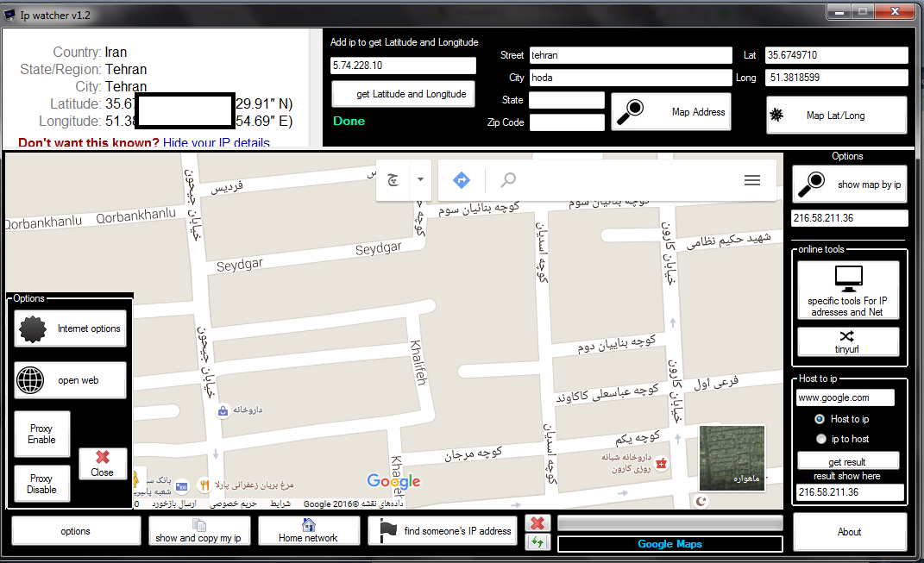The image size is (924, 563).
Task: Open the tinyurl tool
Action: pyautogui.click(x=848, y=341)
